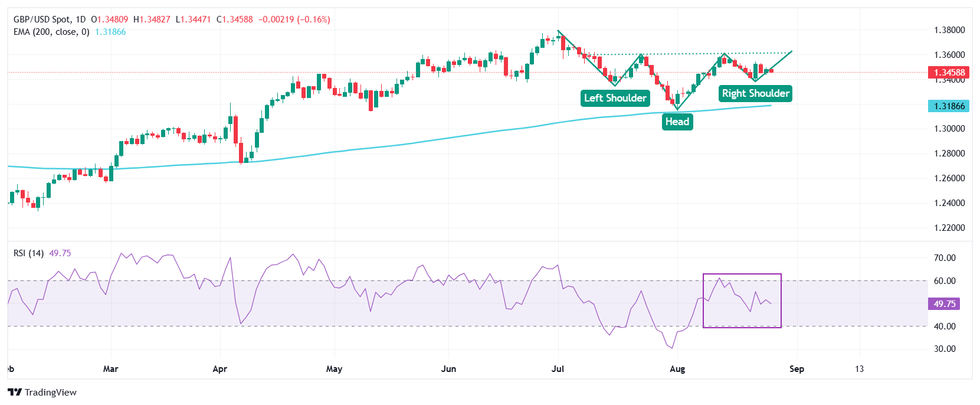Click the Mar label on time axis

click(110, 369)
